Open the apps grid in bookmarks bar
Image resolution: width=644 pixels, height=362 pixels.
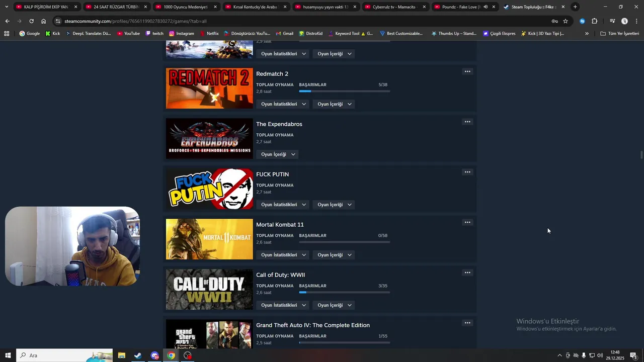point(7,34)
